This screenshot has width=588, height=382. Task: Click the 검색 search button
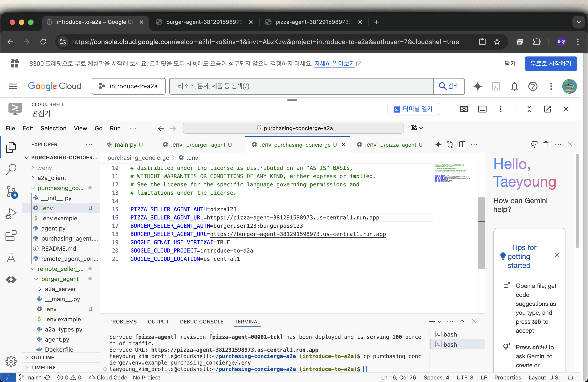pyautogui.click(x=449, y=86)
